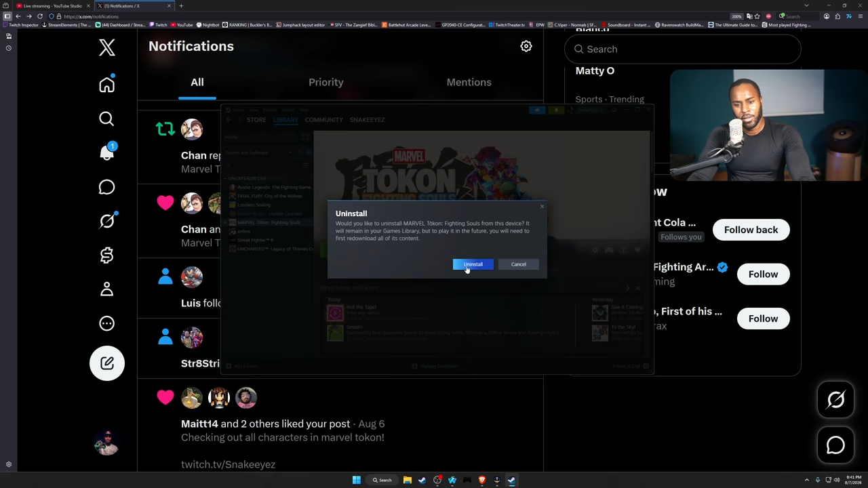Compose a new post with the Post button

pyautogui.click(x=107, y=363)
